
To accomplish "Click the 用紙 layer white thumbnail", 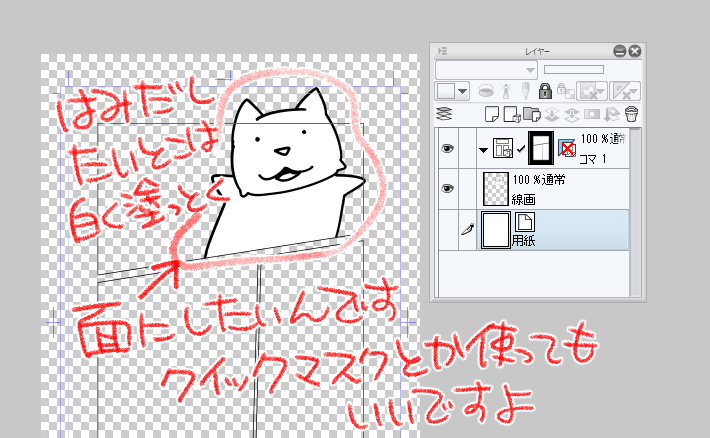I will (496, 229).
